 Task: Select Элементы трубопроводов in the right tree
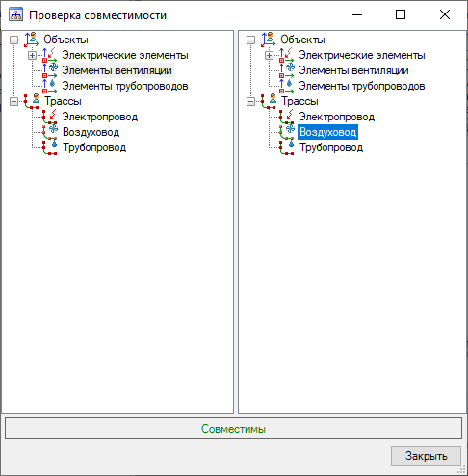click(362, 86)
